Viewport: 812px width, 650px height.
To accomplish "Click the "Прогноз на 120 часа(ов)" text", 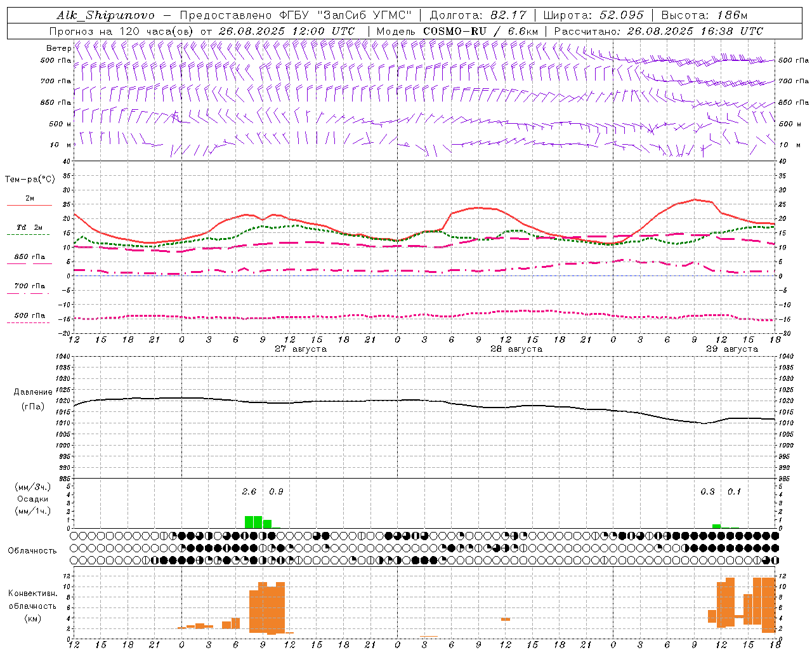I will 122,31.
